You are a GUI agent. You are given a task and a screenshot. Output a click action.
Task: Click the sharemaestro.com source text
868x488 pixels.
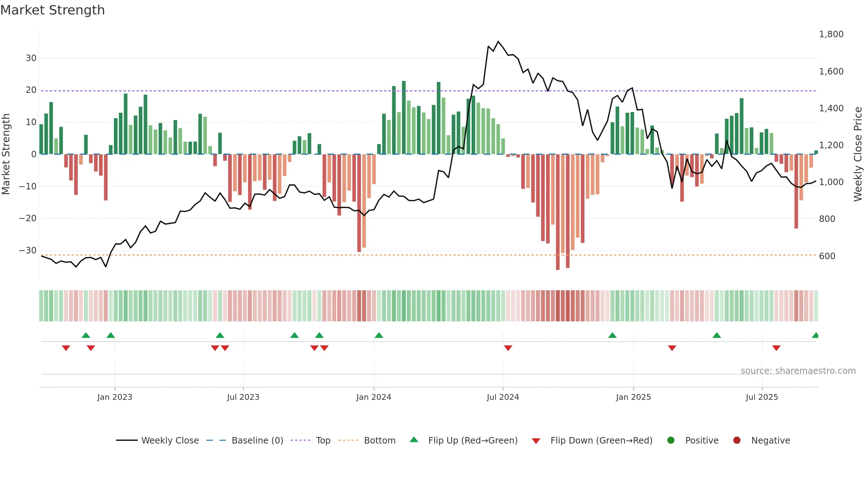tap(798, 371)
